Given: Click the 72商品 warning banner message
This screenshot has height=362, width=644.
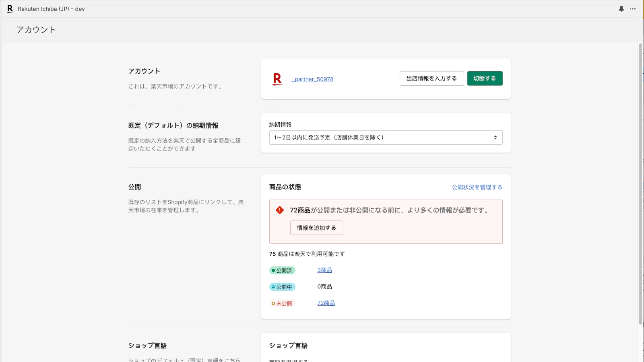Looking at the screenshot, I should click(x=390, y=210).
